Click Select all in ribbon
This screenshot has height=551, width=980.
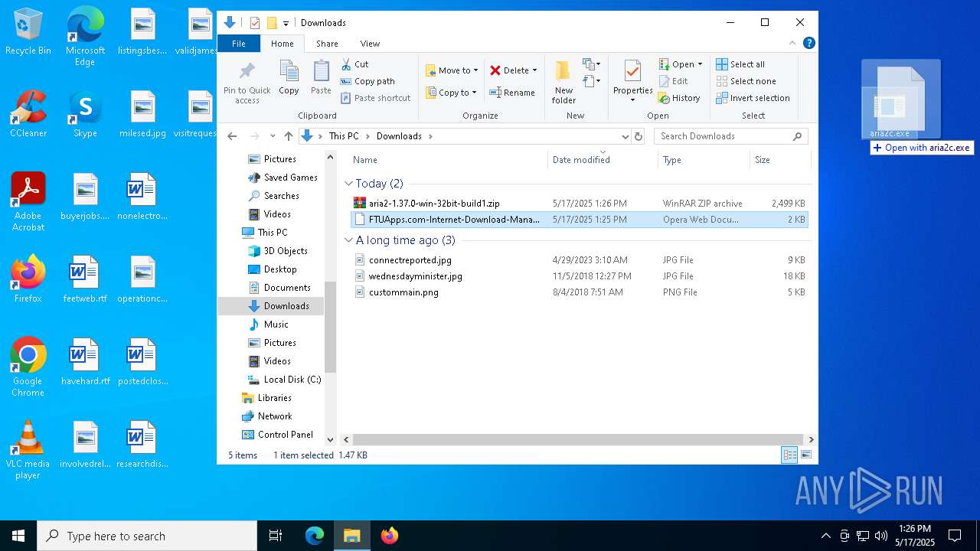pos(740,64)
